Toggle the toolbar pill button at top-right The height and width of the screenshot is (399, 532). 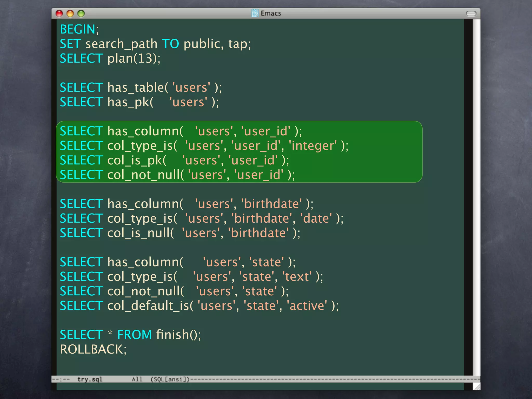click(471, 14)
